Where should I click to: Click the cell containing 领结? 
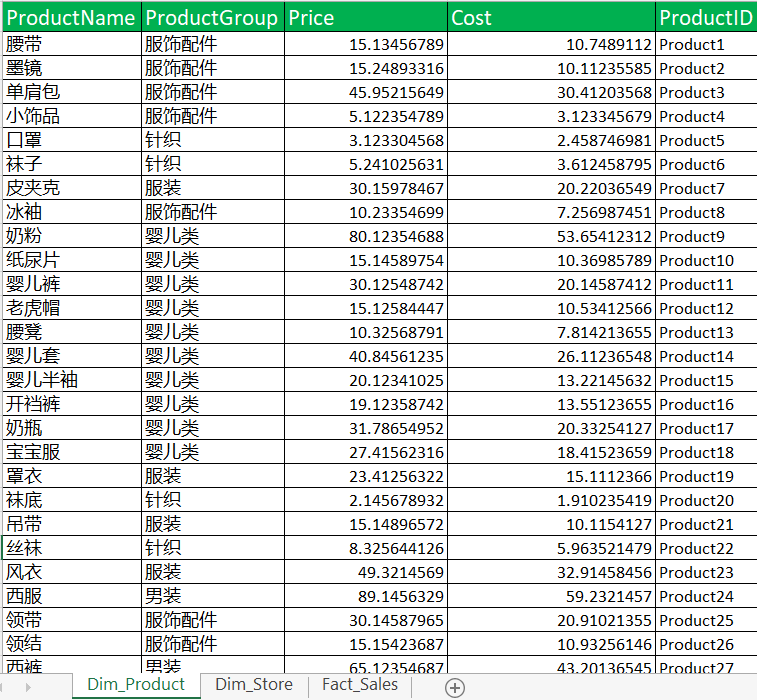(72, 644)
